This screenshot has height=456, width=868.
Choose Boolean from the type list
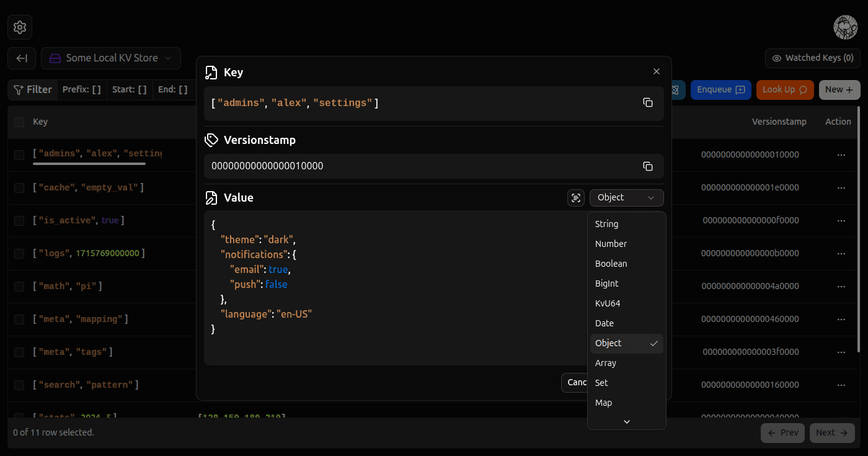tap(627, 264)
